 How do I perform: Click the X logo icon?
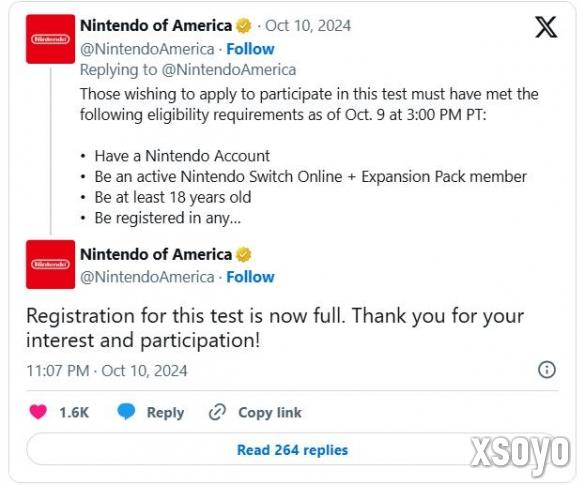pyautogui.click(x=546, y=27)
